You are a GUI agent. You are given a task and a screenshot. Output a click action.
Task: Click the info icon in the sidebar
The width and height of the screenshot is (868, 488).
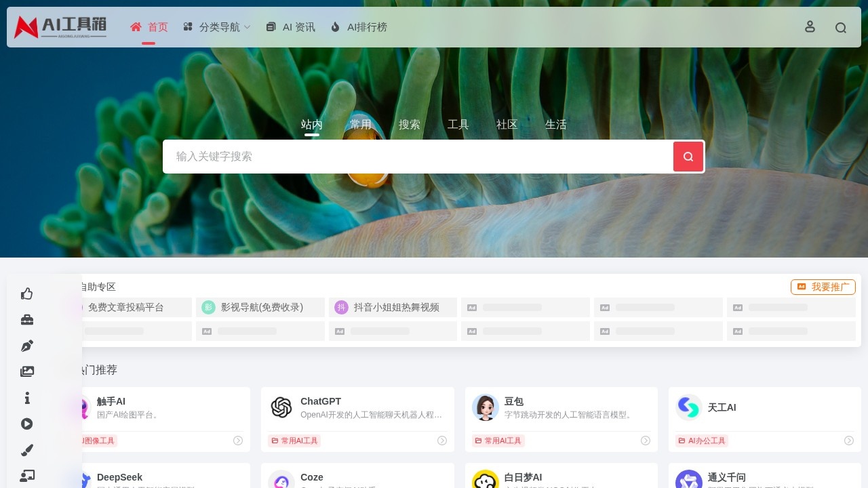[x=27, y=398]
